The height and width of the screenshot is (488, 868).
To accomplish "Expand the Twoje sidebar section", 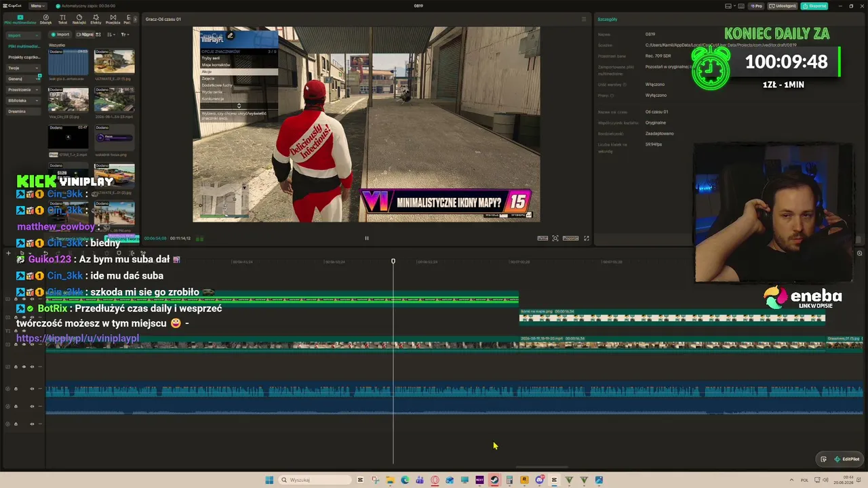I will [x=22, y=68].
